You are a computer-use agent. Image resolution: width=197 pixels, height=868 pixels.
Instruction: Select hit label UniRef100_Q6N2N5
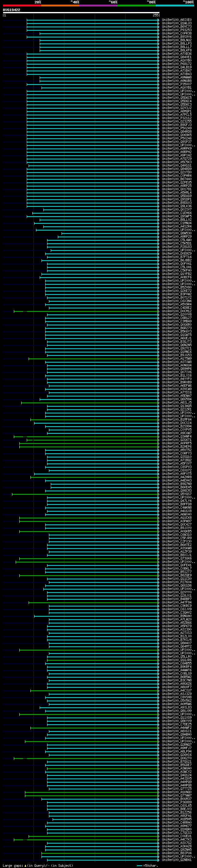point(176,345)
